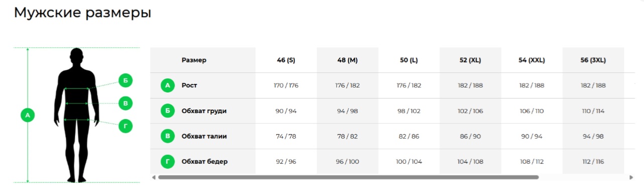Click the green Г icon beside Обхват бедер
Viewport: 644px width, 196px height.
coord(168,162)
